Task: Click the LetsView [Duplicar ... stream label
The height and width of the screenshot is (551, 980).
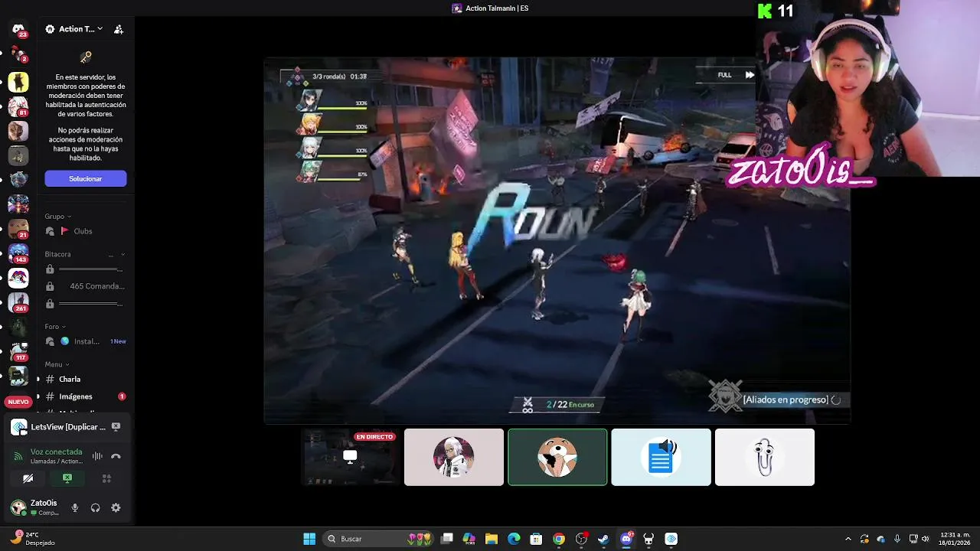Action: tap(68, 427)
